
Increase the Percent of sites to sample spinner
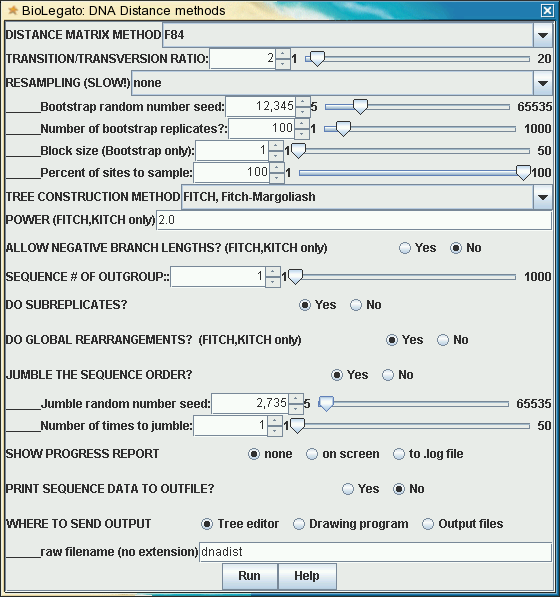point(277,168)
